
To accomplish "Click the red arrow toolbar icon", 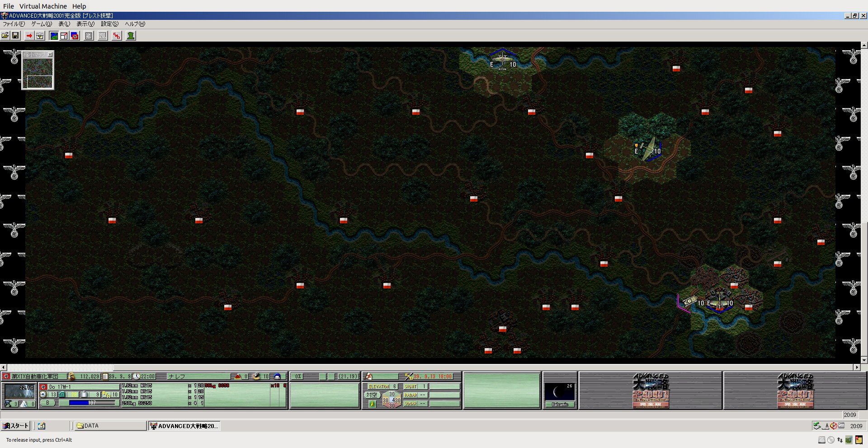I will [x=29, y=36].
